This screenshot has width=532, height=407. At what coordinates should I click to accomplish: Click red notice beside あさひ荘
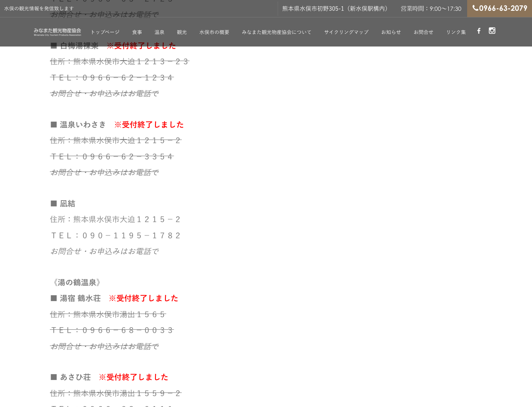click(133, 377)
